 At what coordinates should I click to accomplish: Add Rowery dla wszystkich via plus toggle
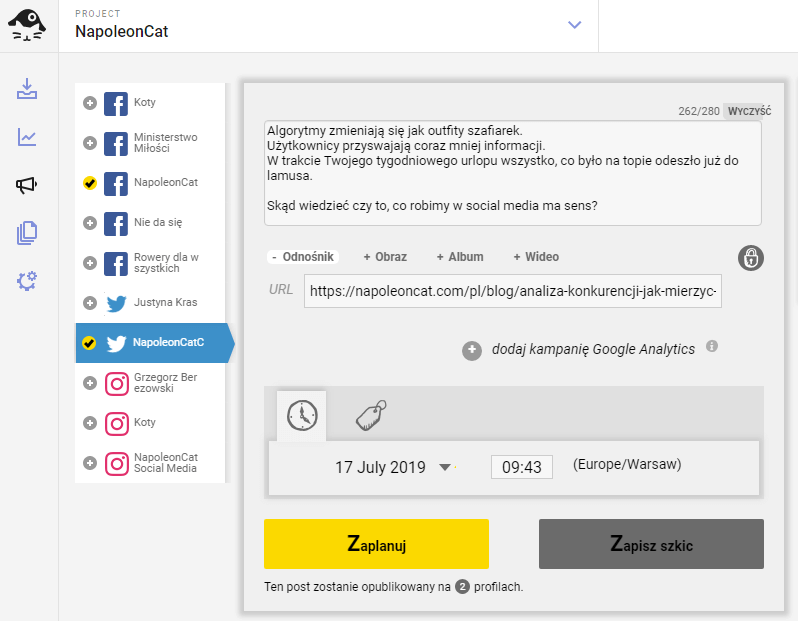pos(90,263)
